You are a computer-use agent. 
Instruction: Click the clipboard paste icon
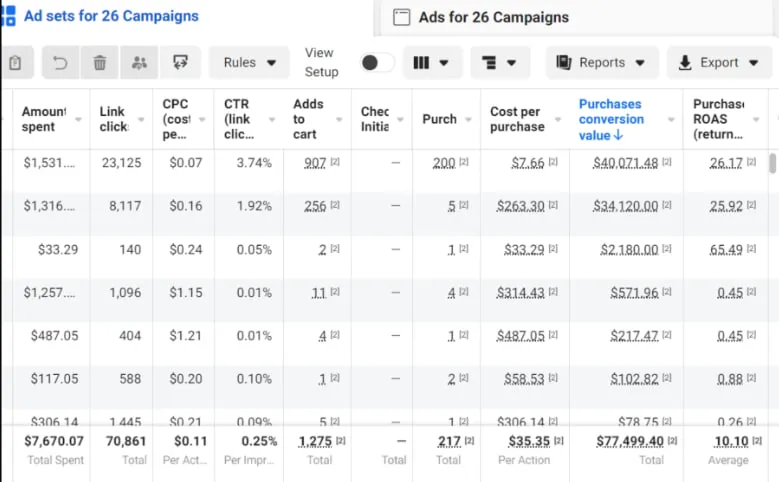click(15, 63)
